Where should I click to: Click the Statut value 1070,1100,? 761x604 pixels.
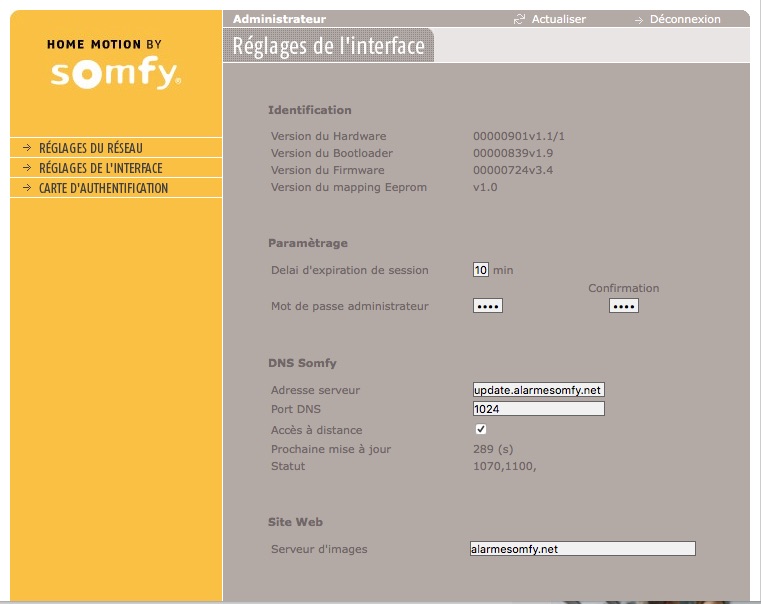[505, 466]
